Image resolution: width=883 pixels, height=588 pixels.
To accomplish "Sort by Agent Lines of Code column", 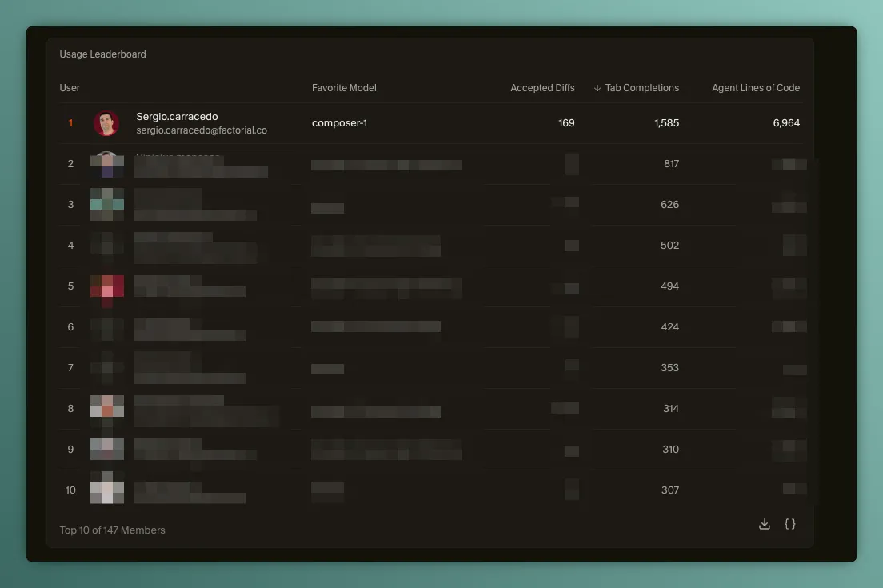I will pyautogui.click(x=756, y=88).
